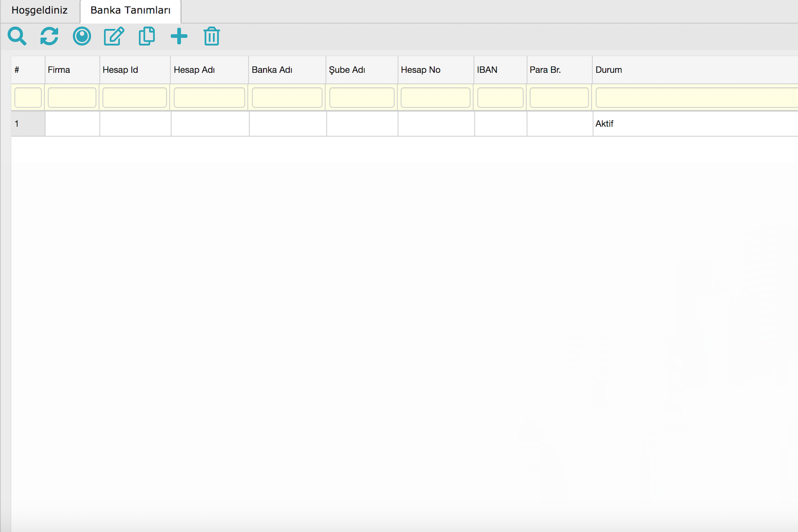The height and width of the screenshot is (532, 798).
Task: Click the Şube Adı column header
Action: click(347, 70)
